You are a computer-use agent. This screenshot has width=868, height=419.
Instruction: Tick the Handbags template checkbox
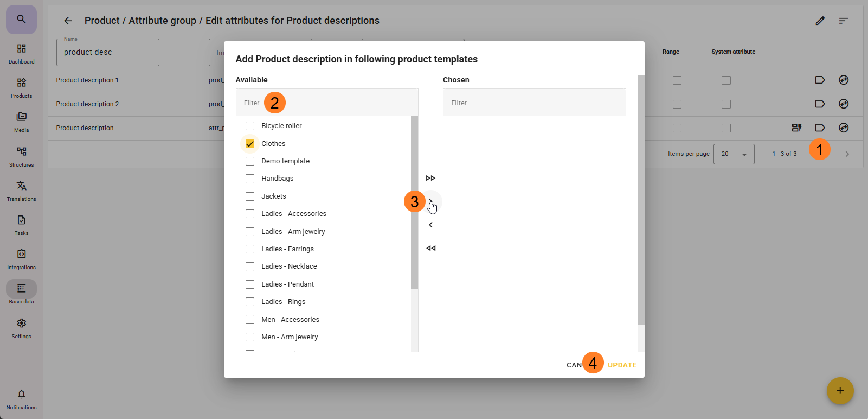click(250, 179)
